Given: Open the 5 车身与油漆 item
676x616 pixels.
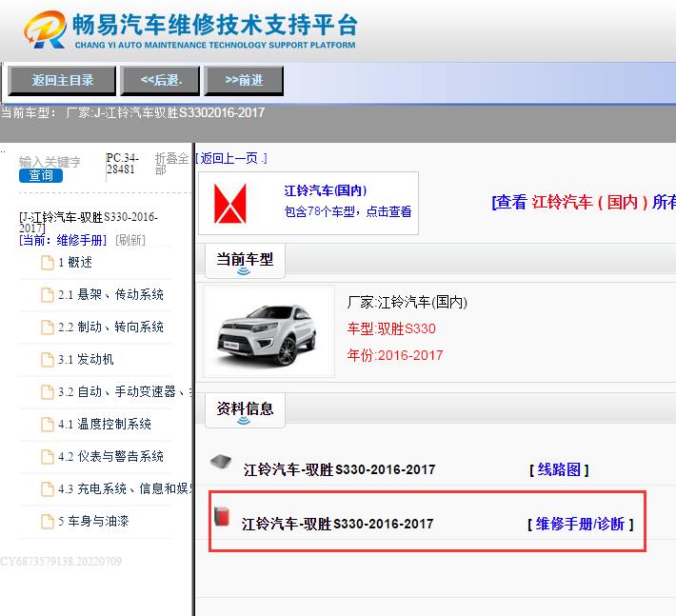Looking at the screenshot, I should [x=93, y=521].
